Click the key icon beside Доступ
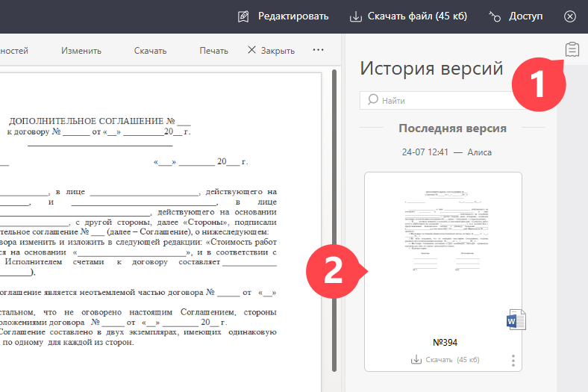Screen dimensions: 588x392 pyautogui.click(x=495, y=16)
